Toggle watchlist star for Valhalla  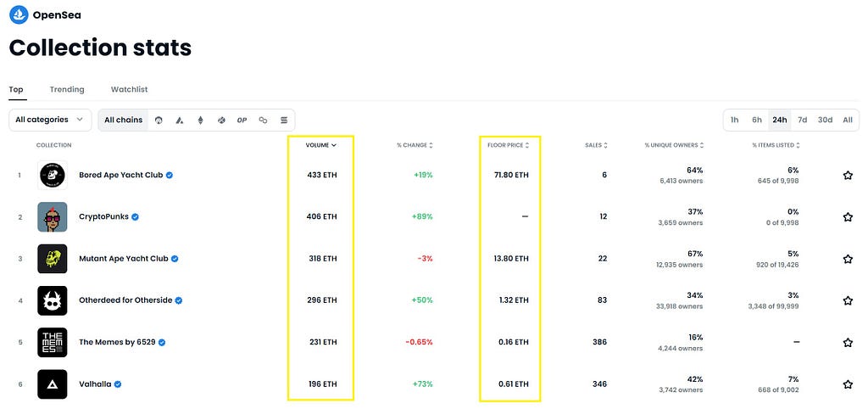tap(848, 384)
